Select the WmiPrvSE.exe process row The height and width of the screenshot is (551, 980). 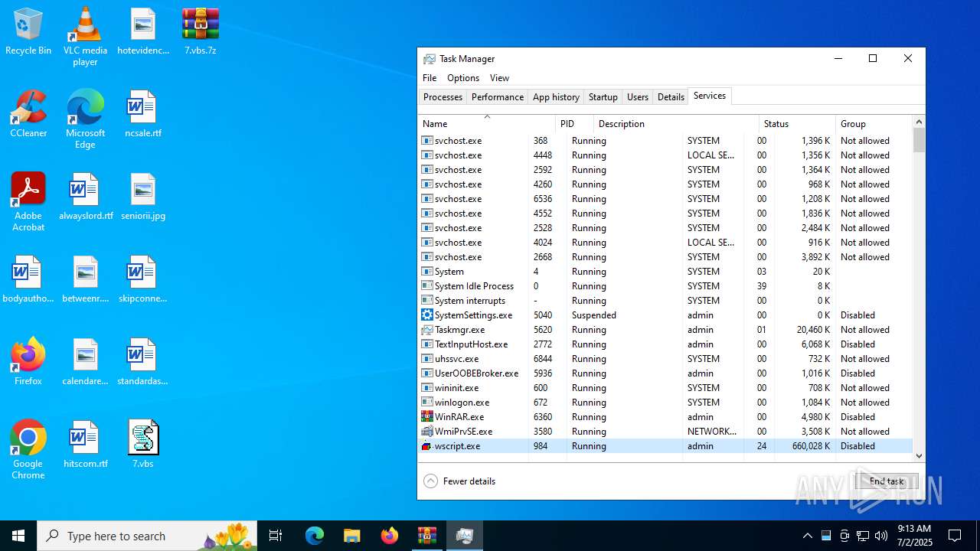click(x=665, y=432)
